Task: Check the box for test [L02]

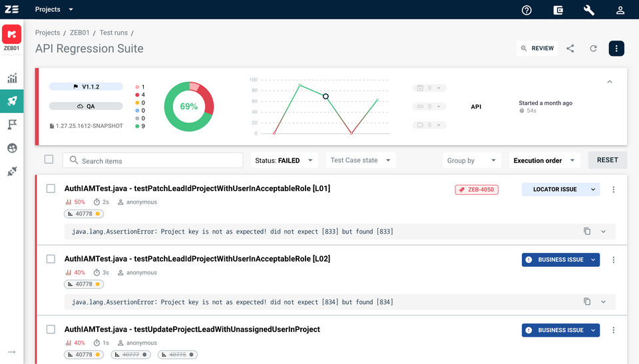Action: [51, 259]
